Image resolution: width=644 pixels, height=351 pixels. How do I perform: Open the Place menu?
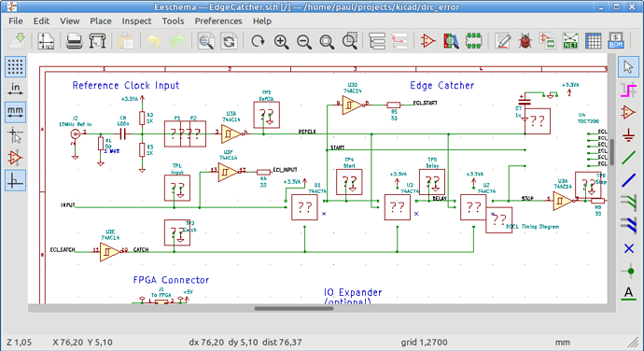pyautogui.click(x=101, y=21)
